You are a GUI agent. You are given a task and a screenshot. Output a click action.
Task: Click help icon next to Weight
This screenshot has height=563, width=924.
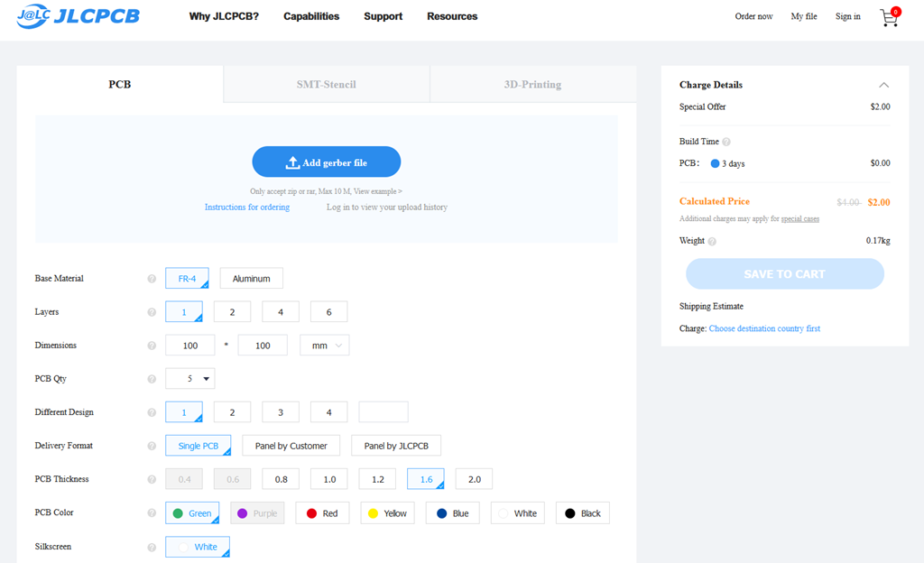click(712, 241)
